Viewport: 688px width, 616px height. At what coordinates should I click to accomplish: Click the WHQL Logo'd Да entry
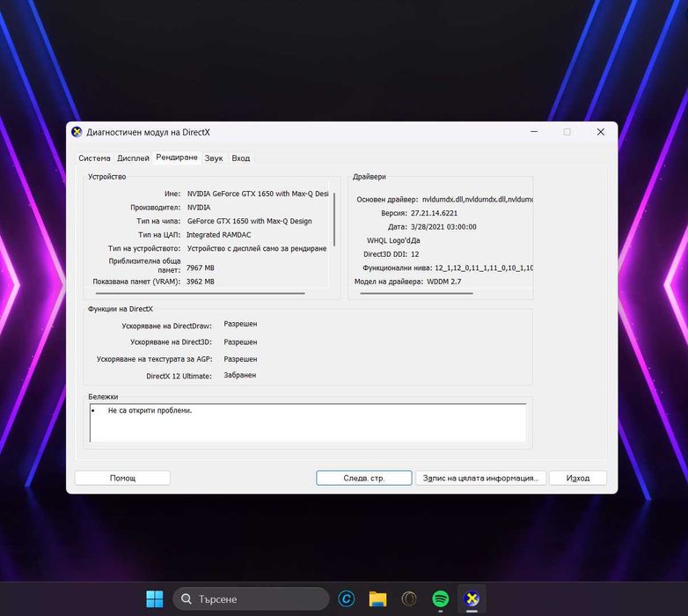click(x=393, y=240)
